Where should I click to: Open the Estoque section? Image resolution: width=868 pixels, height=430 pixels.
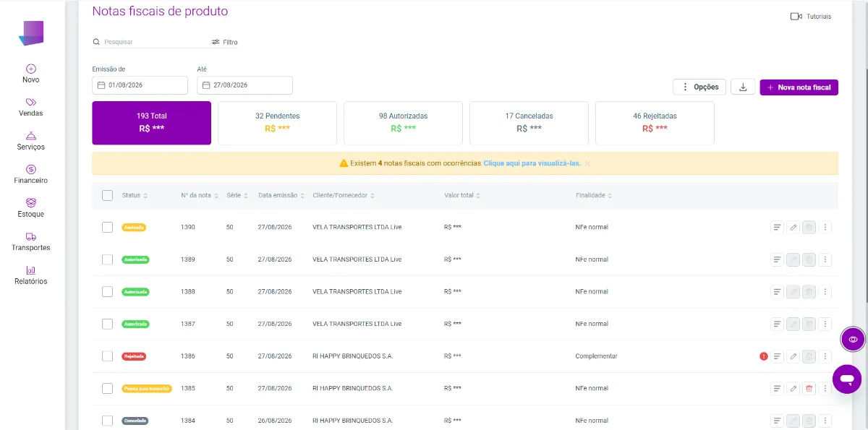click(x=31, y=208)
